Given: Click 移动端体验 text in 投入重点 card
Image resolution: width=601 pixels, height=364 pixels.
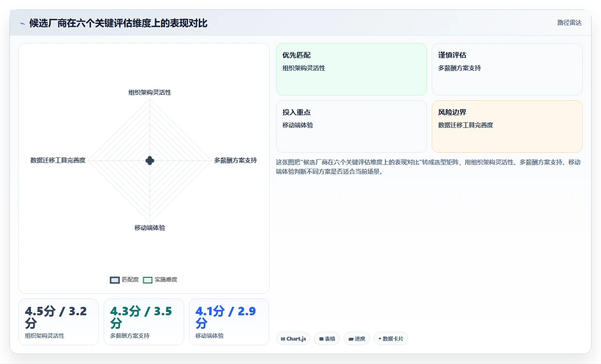Looking at the screenshot, I should coord(298,125).
